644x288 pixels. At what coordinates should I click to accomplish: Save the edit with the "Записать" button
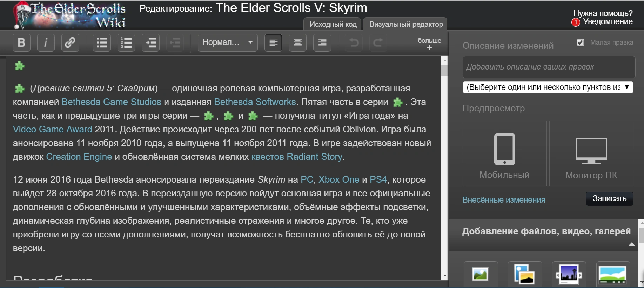coord(610,199)
